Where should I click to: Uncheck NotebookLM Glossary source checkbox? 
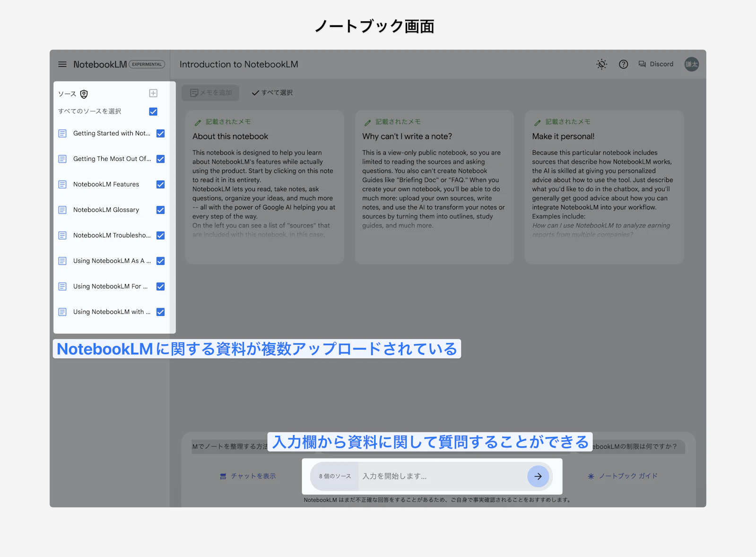tap(161, 210)
